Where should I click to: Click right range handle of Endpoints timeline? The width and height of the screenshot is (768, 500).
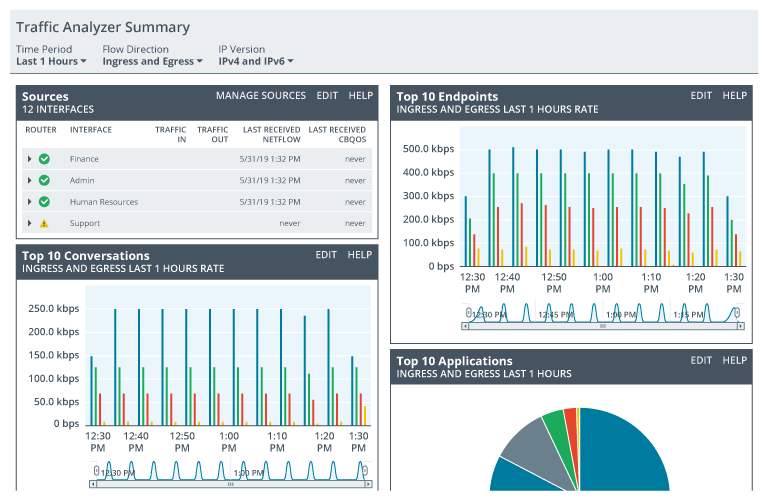(x=737, y=312)
